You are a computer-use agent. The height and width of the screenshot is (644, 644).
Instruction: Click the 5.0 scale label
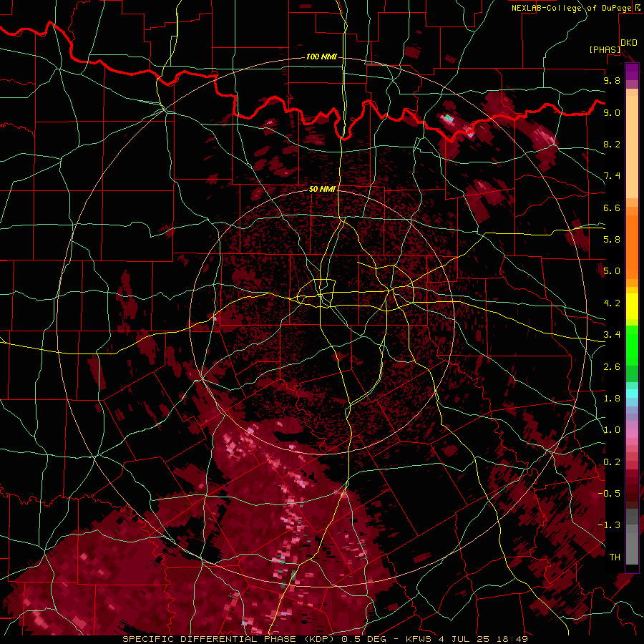point(612,271)
